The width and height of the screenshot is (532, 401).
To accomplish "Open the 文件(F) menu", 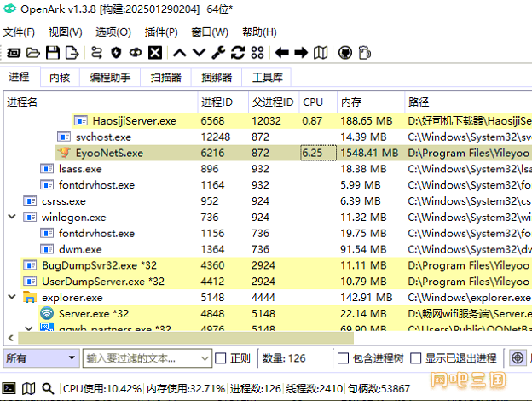I will pos(19,32).
